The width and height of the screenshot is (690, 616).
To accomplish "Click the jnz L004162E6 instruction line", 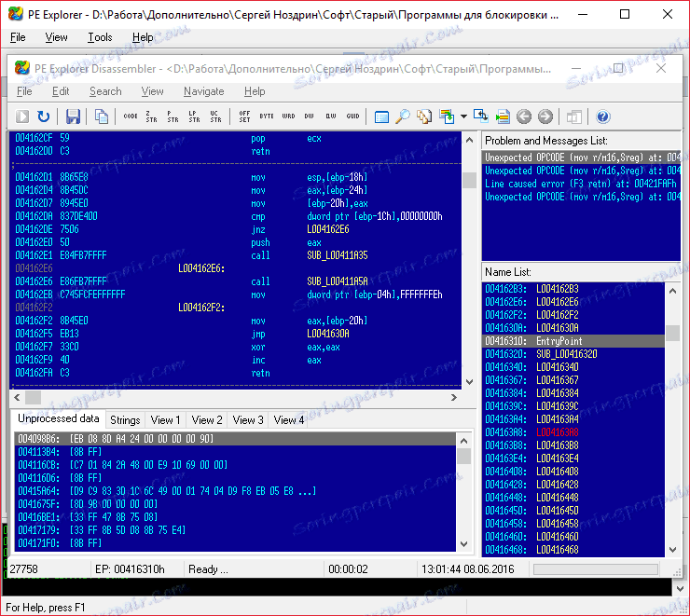I will (x=235, y=229).
